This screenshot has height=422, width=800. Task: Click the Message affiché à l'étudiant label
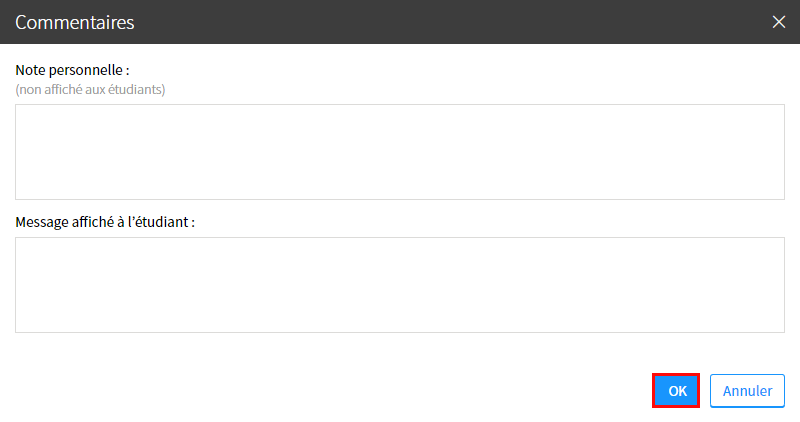[105, 222]
